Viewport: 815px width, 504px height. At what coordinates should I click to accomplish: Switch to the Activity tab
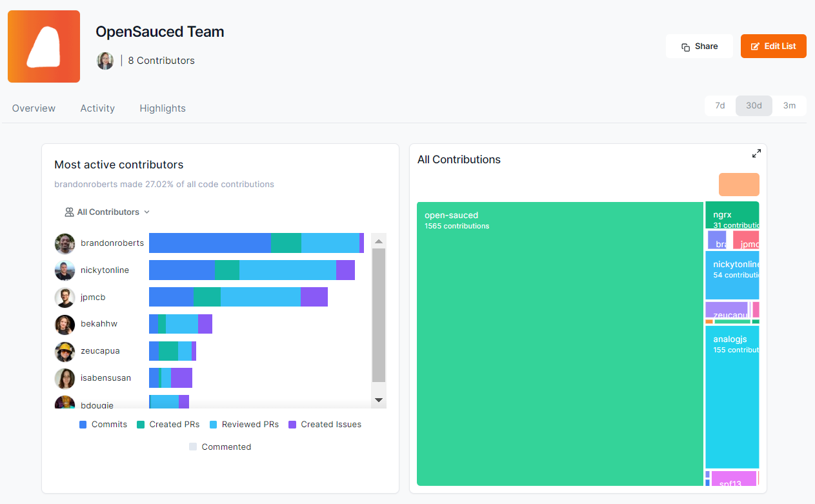coord(97,108)
